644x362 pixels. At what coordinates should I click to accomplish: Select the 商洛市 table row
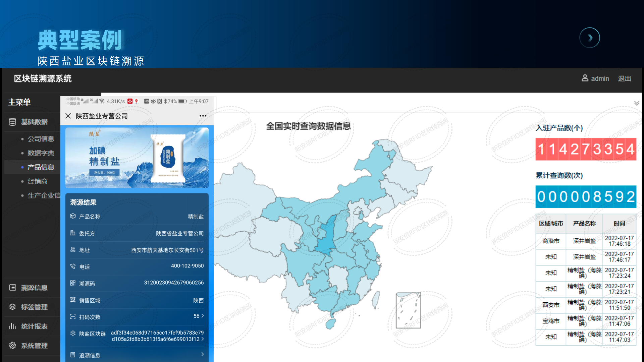point(586,241)
